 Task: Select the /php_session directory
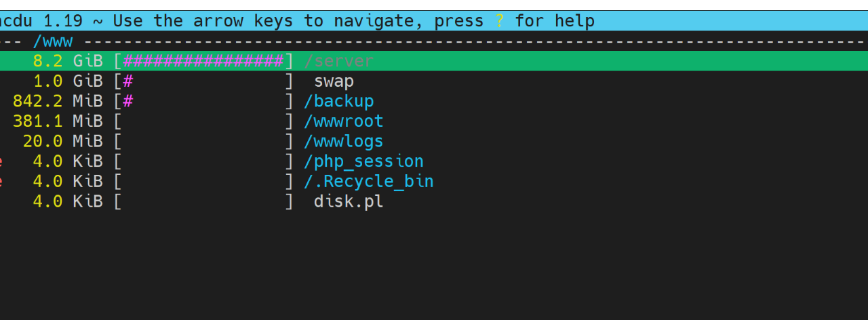[x=364, y=161]
